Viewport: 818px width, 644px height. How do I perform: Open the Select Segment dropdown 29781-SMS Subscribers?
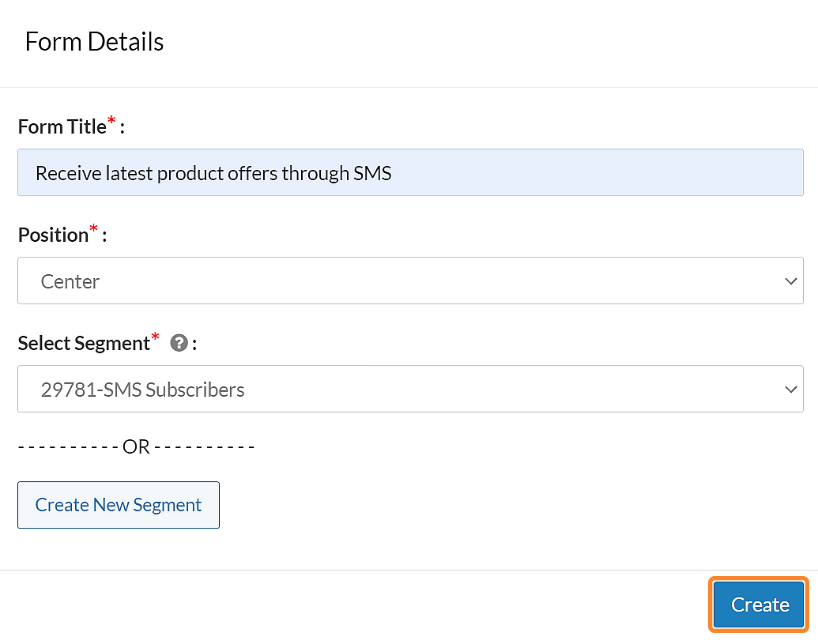(x=410, y=389)
